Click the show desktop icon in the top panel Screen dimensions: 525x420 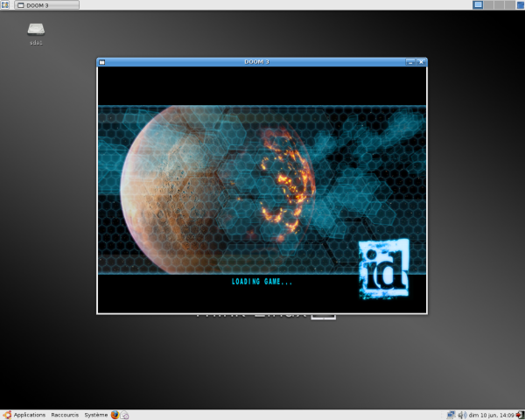pos(5,4)
